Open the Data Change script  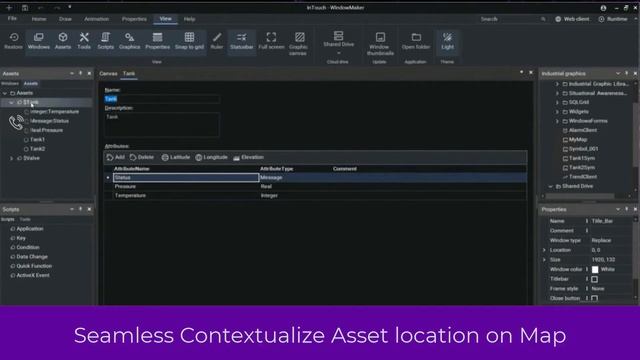[x=32, y=257]
